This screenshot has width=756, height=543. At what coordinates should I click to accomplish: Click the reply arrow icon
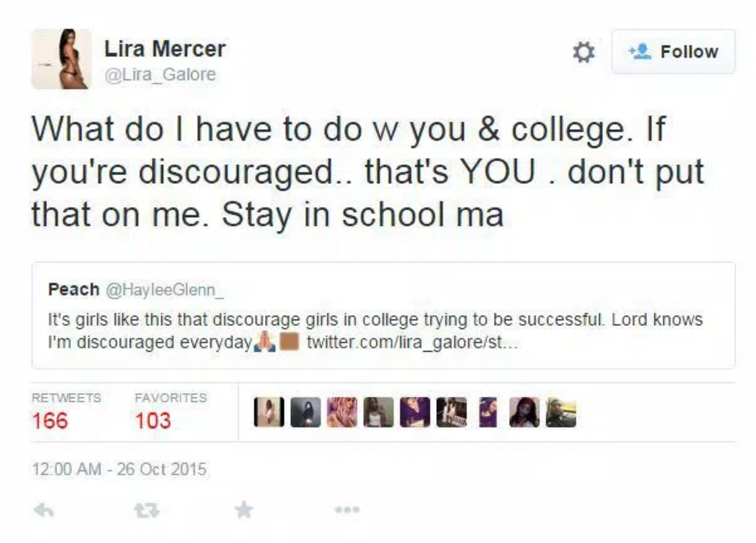click(x=42, y=510)
